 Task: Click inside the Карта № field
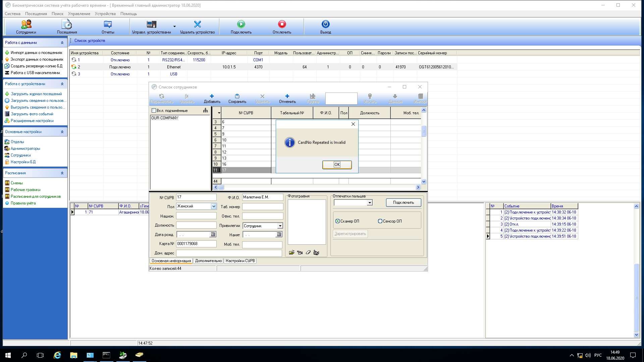[196, 244]
